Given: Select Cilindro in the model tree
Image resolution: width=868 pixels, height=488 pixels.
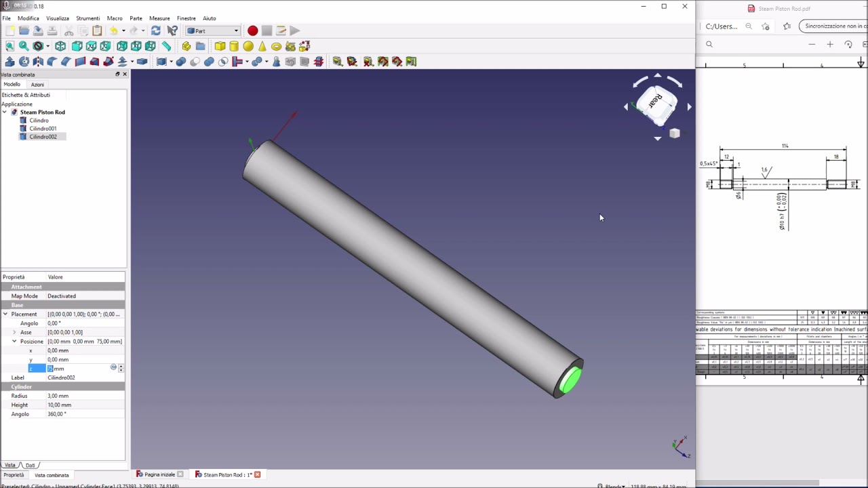Looking at the screenshot, I should (39, 121).
